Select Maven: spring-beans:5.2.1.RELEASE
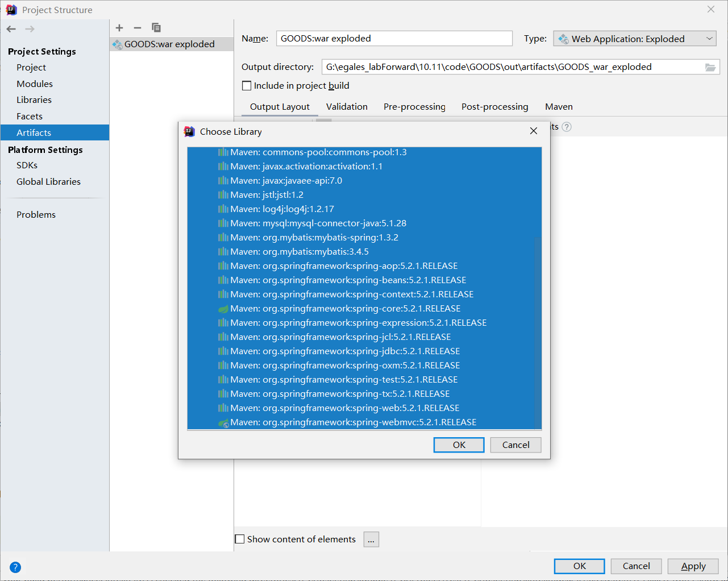Screen dimensions: 728x581 (364, 280)
